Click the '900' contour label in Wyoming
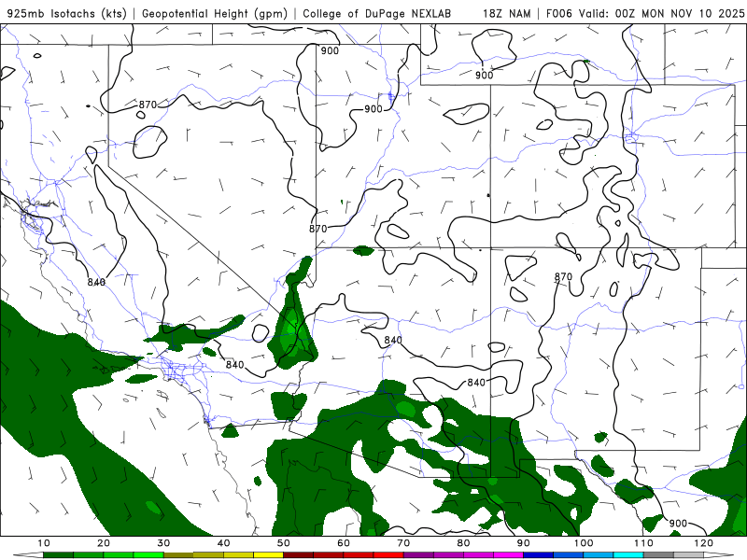Screen dimensions: 747x560 click(484, 75)
